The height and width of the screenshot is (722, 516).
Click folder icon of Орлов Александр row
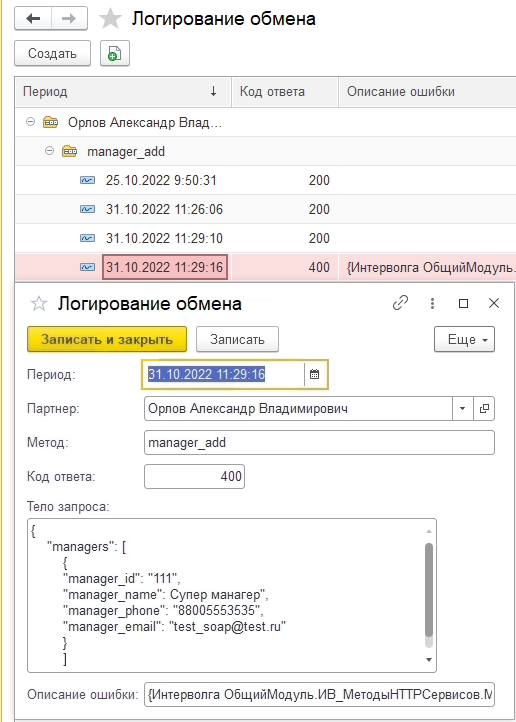(x=50, y=122)
